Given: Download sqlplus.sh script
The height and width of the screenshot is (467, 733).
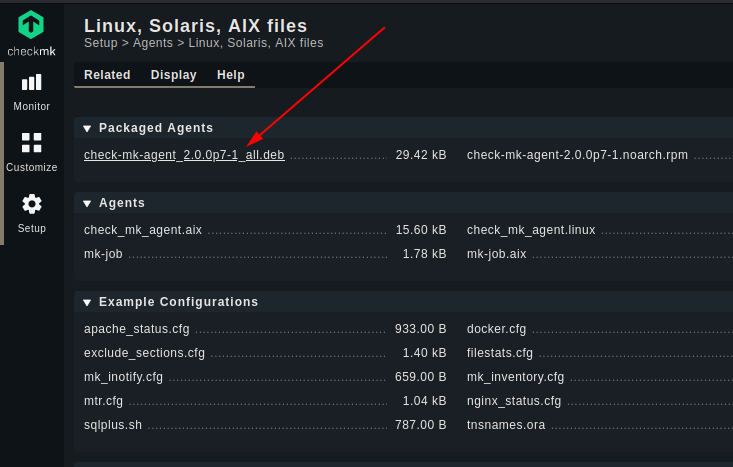Looking at the screenshot, I should tap(113, 424).
